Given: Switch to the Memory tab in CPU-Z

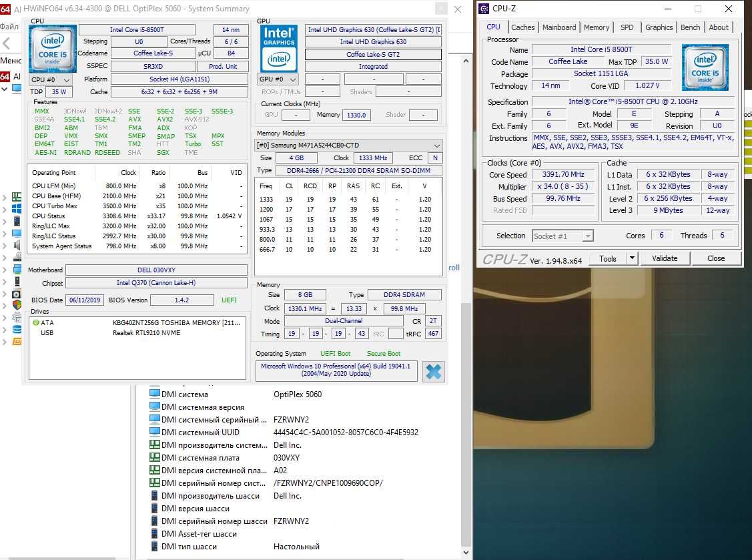Looking at the screenshot, I should (596, 27).
